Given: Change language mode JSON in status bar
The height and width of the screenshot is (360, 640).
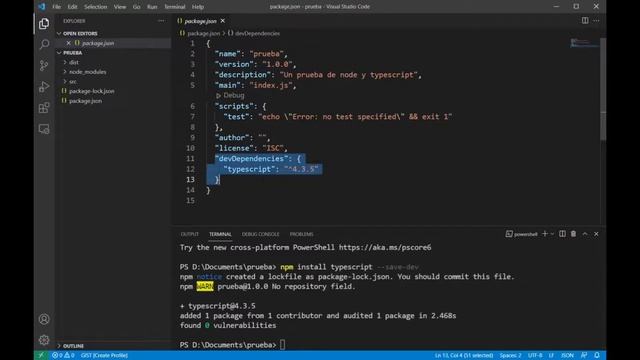Looking at the screenshot, I should 567,355.
